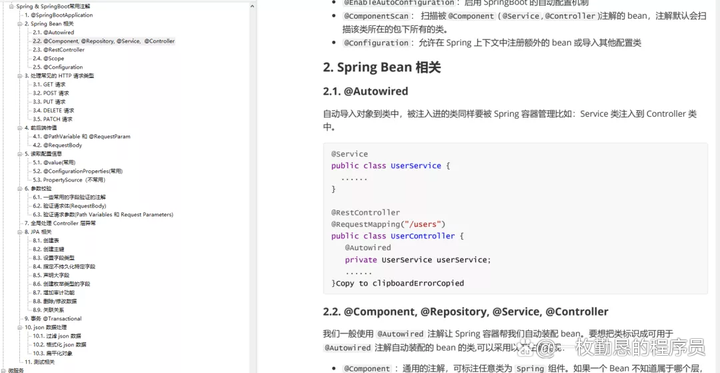This screenshot has height=373, width=720.
Task: Go to '7.' Controller exception handling entry
Action: (60, 223)
